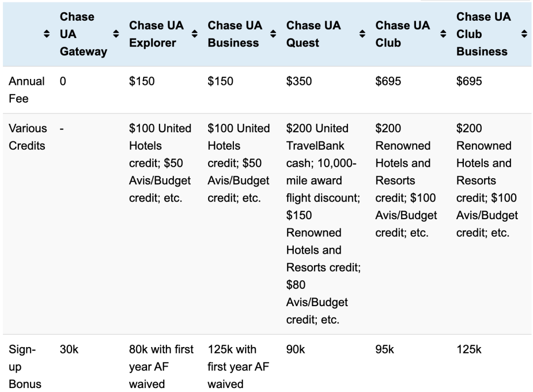The height and width of the screenshot is (392, 533).
Task: Click the 30k sign-up bonus cell
Action: coord(69,349)
